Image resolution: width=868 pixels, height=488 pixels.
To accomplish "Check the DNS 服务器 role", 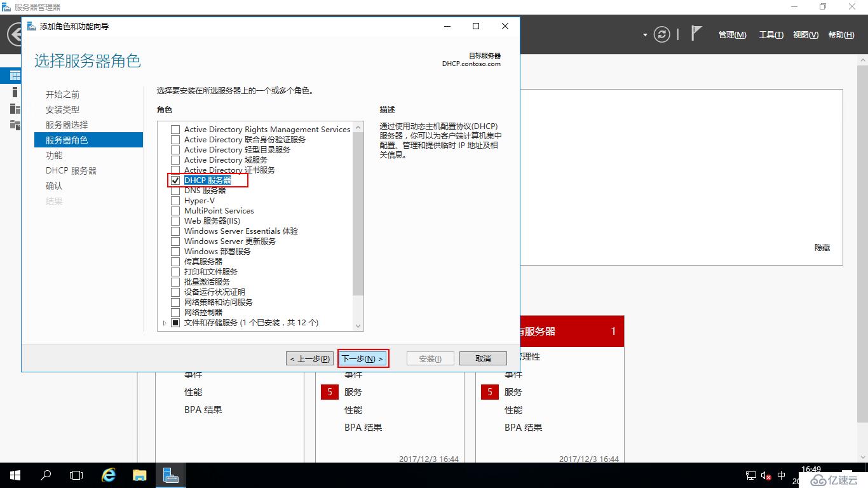I will [x=175, y=191].
